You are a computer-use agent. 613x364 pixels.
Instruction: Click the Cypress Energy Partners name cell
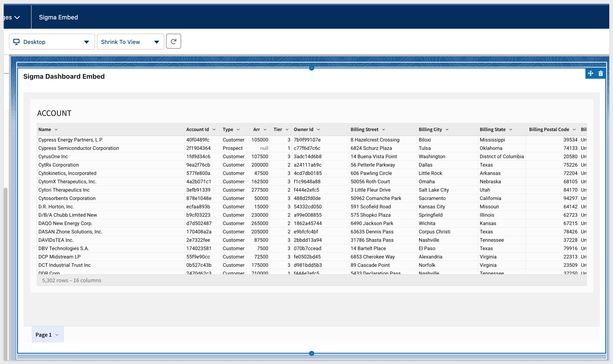pyautogui.click(x=71, y=140)
